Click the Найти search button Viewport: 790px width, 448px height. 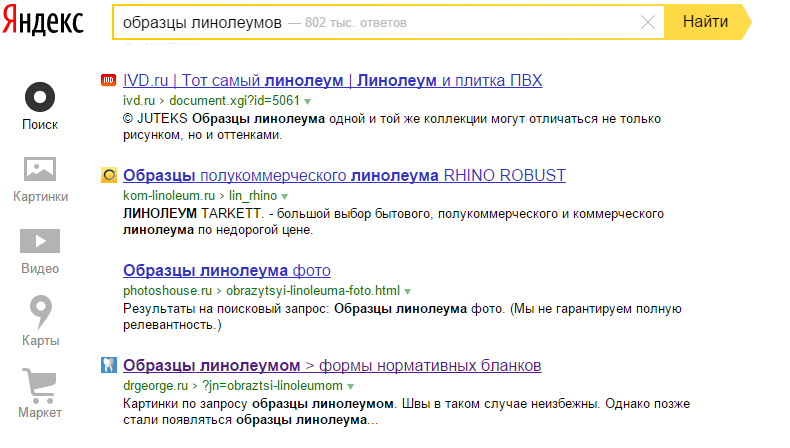707,22
